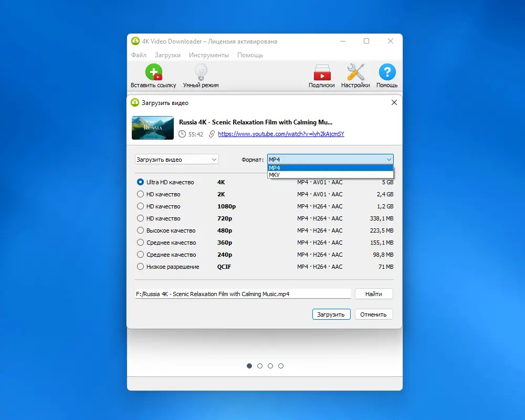Go to the second page dot indicator
The width and height of the screenshot is (525, 420).
coord(260,366)
